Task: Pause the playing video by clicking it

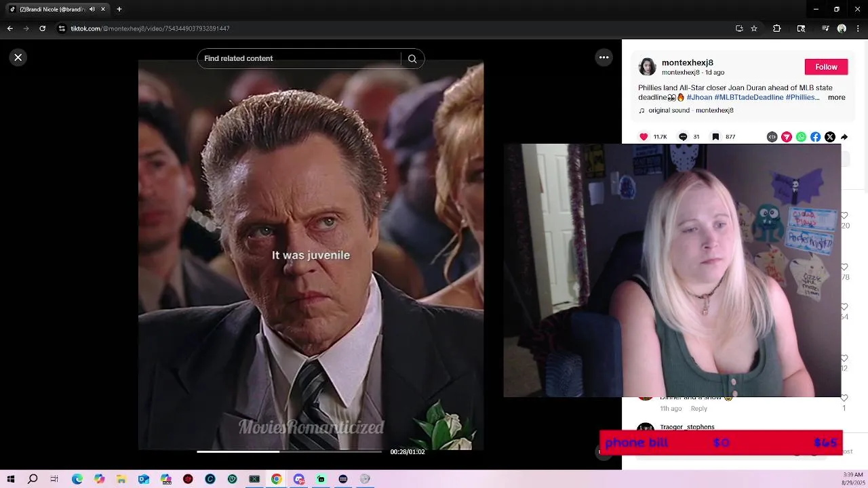Action: (311, 255)
